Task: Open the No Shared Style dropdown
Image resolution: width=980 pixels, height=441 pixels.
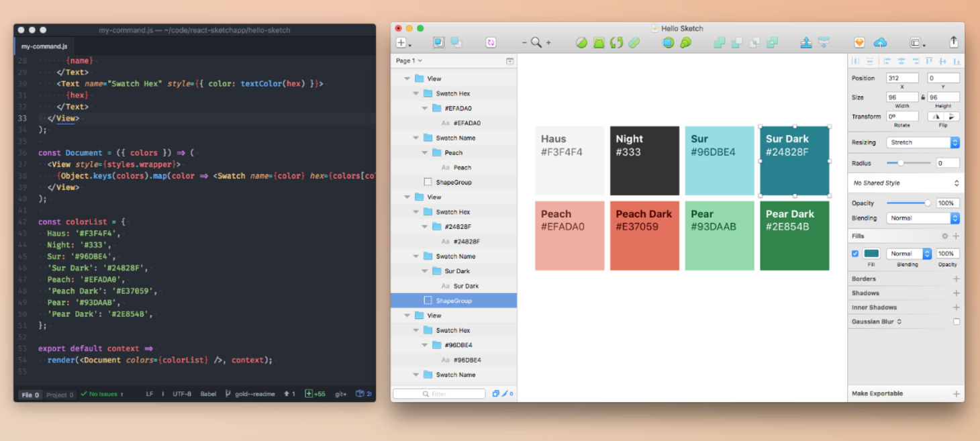Action: click(906, 183)
